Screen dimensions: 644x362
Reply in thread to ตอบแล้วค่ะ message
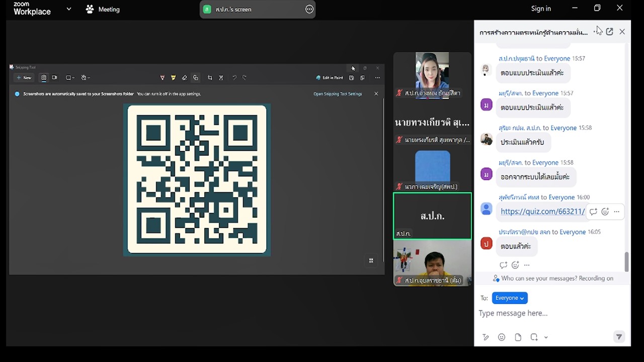[503, 265]
